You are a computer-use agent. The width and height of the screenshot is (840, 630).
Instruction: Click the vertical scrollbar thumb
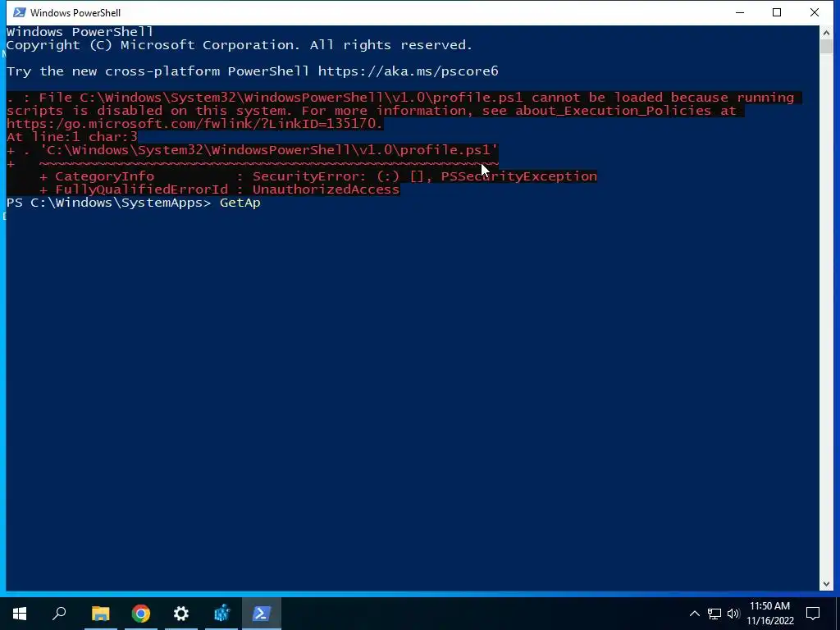click(x=826, y=46)
